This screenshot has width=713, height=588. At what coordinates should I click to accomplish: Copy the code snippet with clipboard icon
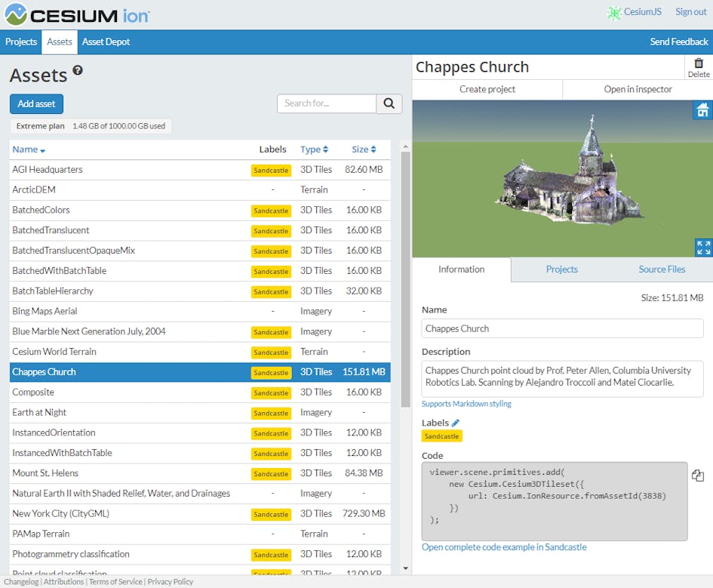pos(697,476)
